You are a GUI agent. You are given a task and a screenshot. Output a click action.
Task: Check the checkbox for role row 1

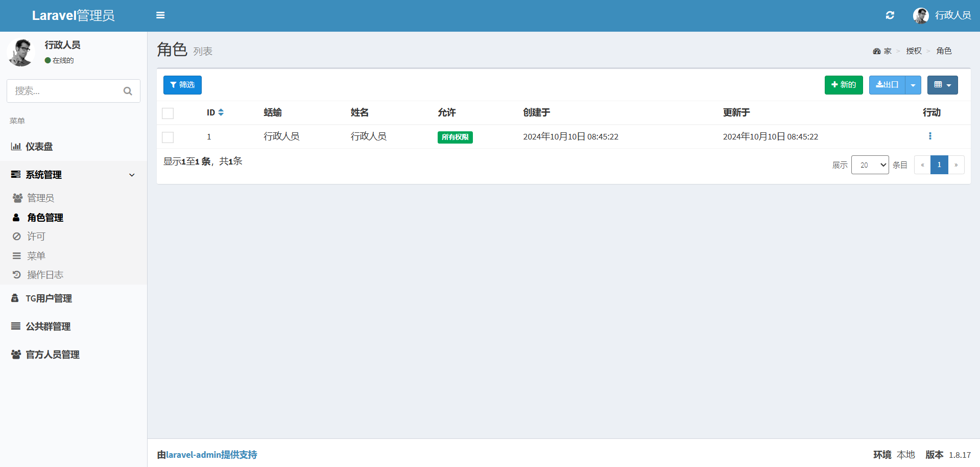pyautogui.click(x=168, y=137)
